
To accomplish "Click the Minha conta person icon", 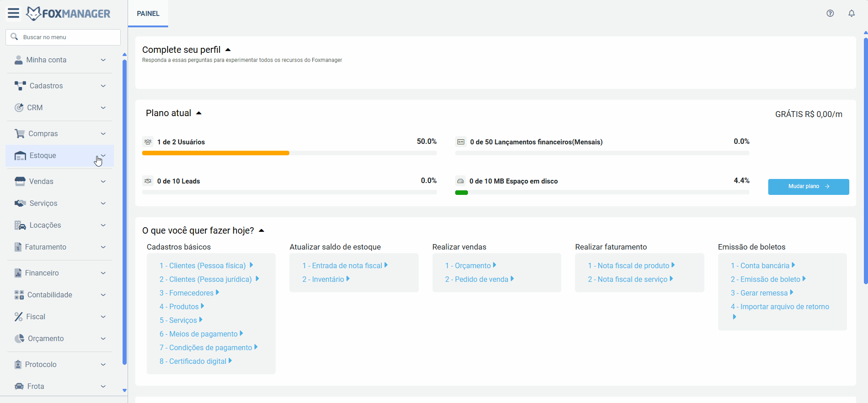I will pos(19,60).
